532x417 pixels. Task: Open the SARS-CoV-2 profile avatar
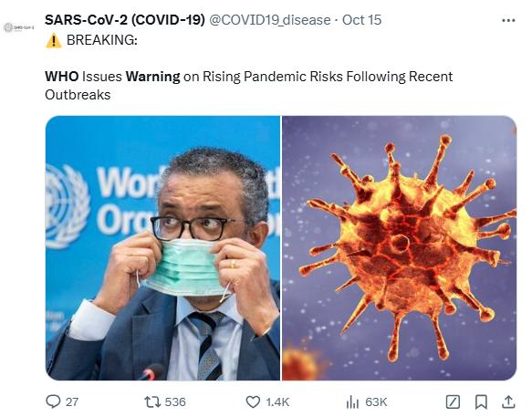pyautogui.click(x=18, y=27)
